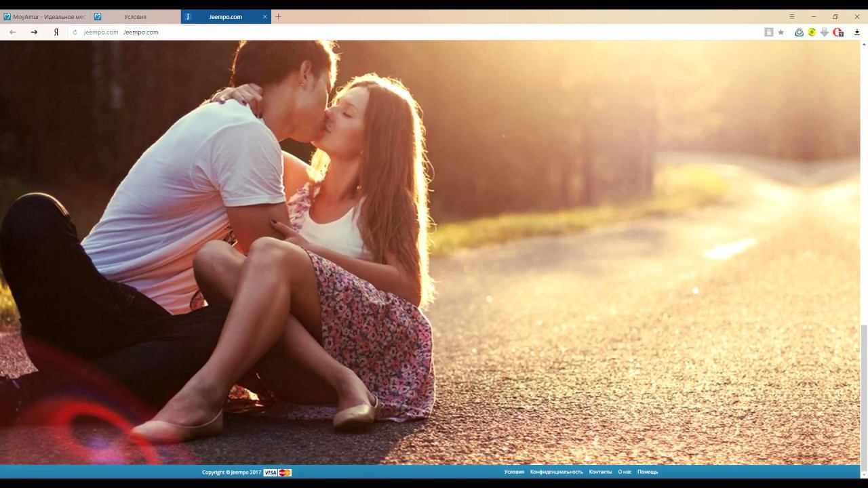Go back using the browser back arrow

coord(12,32)
